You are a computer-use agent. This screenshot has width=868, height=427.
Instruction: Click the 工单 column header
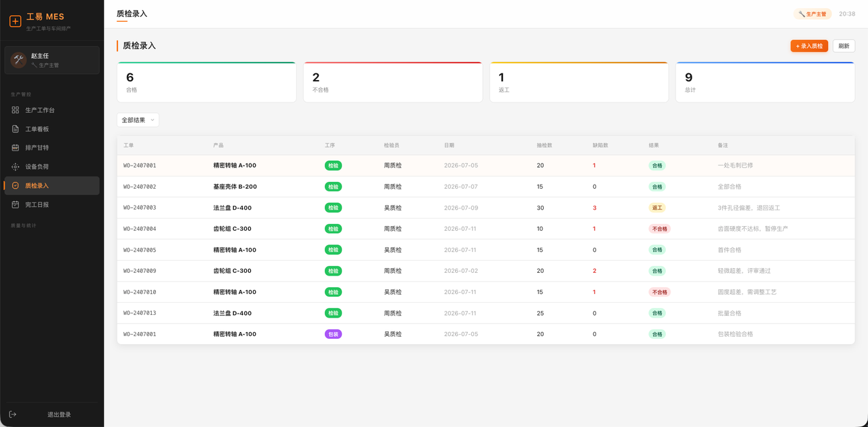pyautogui.click(x=128, y=145)
